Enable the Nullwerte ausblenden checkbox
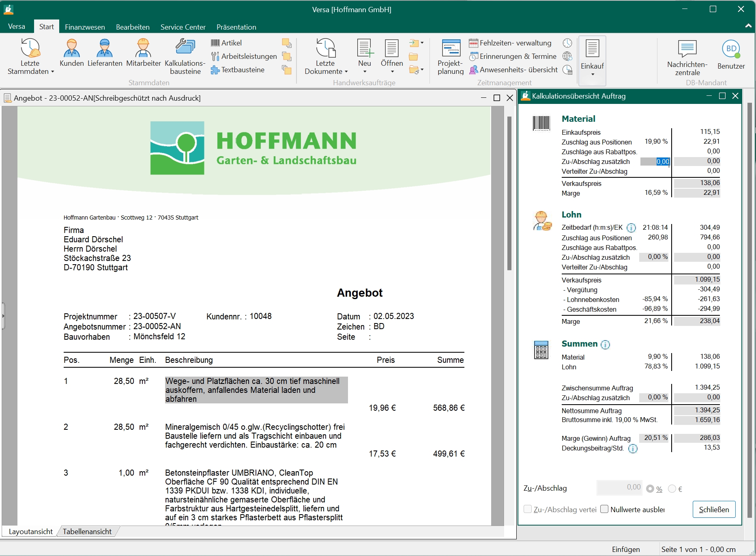Screen dimensions: 756x556 (x=604, y=509)
